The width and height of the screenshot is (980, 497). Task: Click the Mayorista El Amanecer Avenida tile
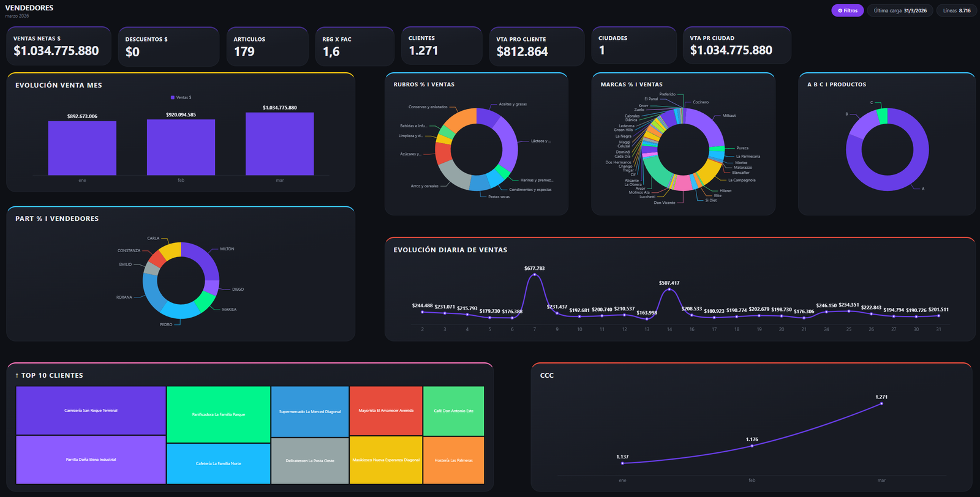pos(386,411)
